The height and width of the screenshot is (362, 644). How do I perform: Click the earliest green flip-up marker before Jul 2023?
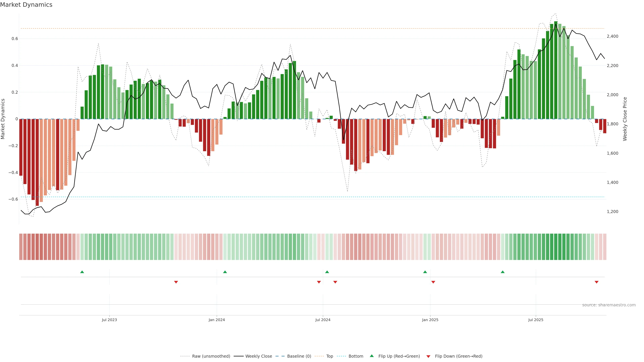[82, 272]
